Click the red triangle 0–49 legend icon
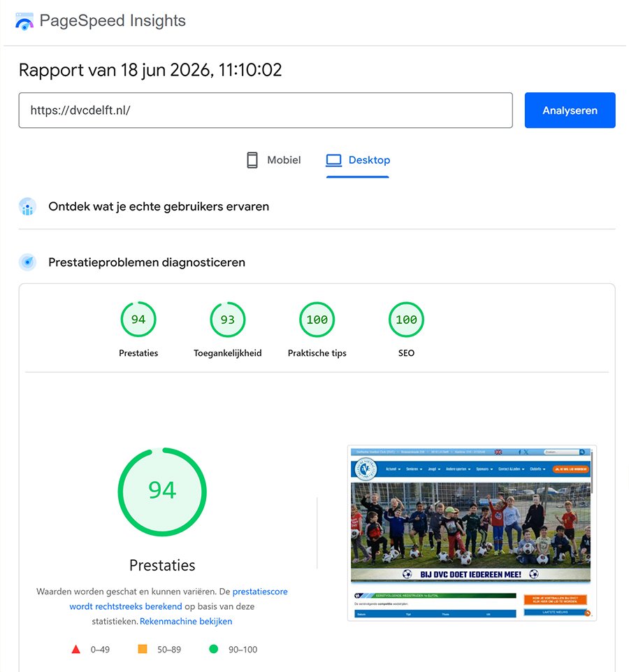This screenshot has height=672, width=629. (x=76, y=650)
